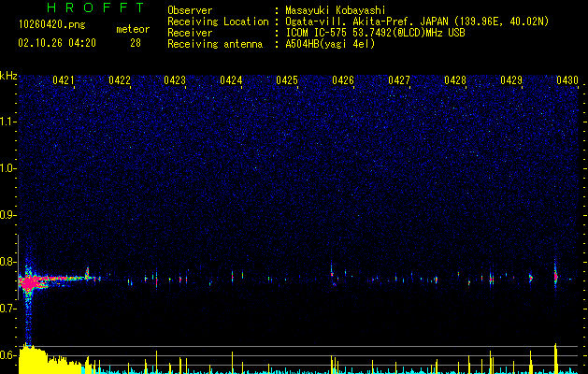This screenshot has height=374, width=588.
Task: Click the 0422 time marker
Action: pyautogui.click(x=120, y=79)
